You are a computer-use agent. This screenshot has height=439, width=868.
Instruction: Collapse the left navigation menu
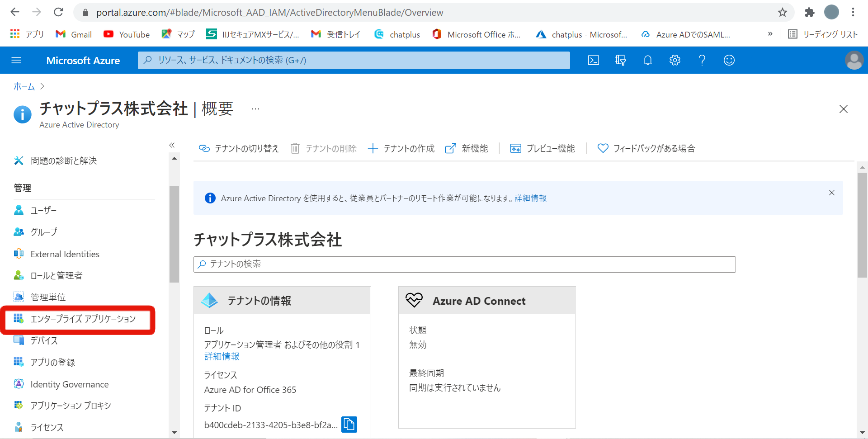click(x=172, y=145)
